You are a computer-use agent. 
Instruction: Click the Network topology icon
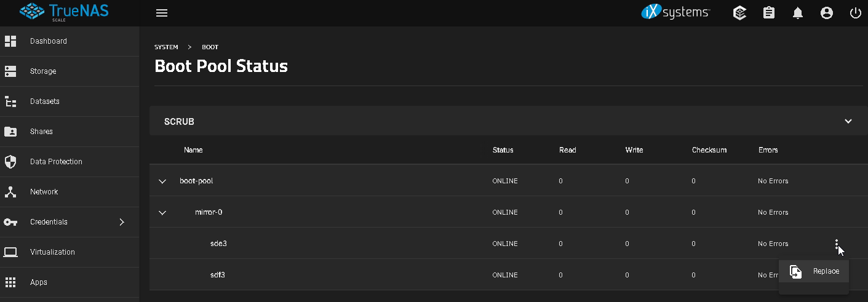click(10, 192)
